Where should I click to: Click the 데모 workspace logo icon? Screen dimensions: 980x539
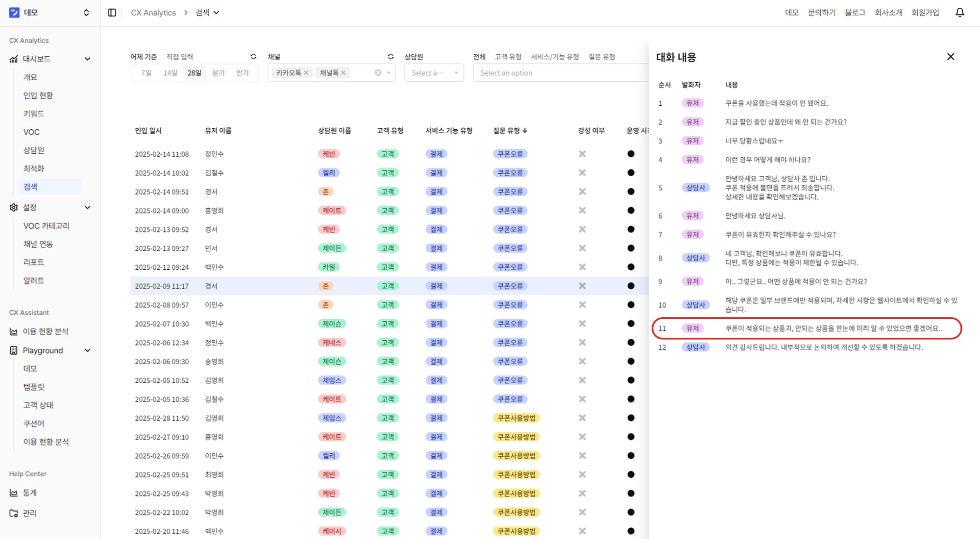pyautogui.click(x=13, y=12)
